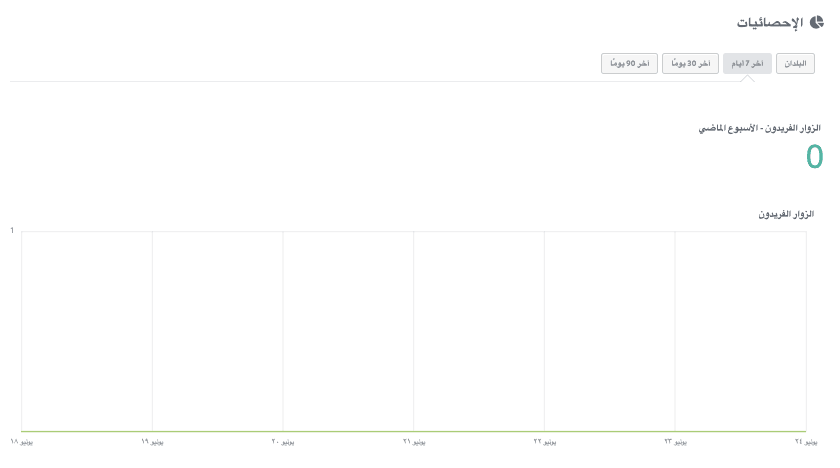Click the يونيو ١٨ axis label
This screenshot has height=468, width=840.
(21, 442)
